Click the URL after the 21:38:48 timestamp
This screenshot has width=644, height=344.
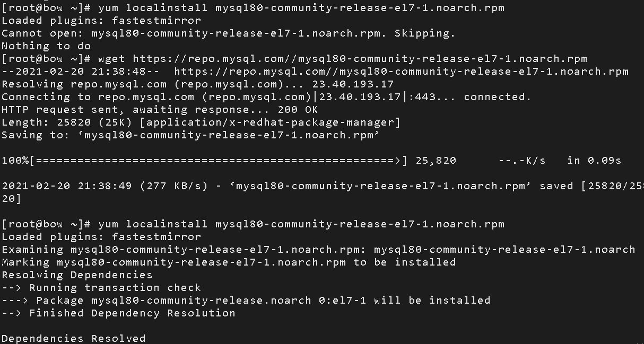pos(401,72)
